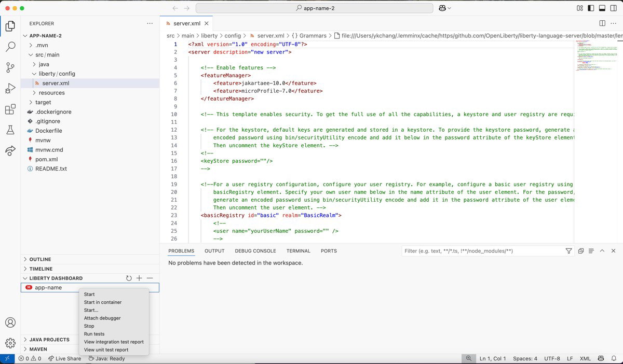Close the server.xml editor tab
Viewport: 623px width, 364px height.
[x=207, y=23]
